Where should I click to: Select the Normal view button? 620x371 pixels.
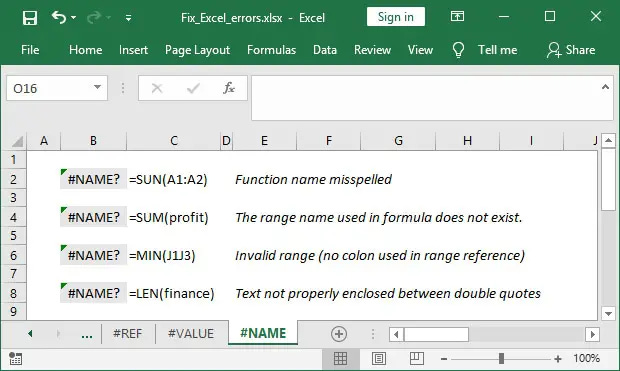point(340,359)
